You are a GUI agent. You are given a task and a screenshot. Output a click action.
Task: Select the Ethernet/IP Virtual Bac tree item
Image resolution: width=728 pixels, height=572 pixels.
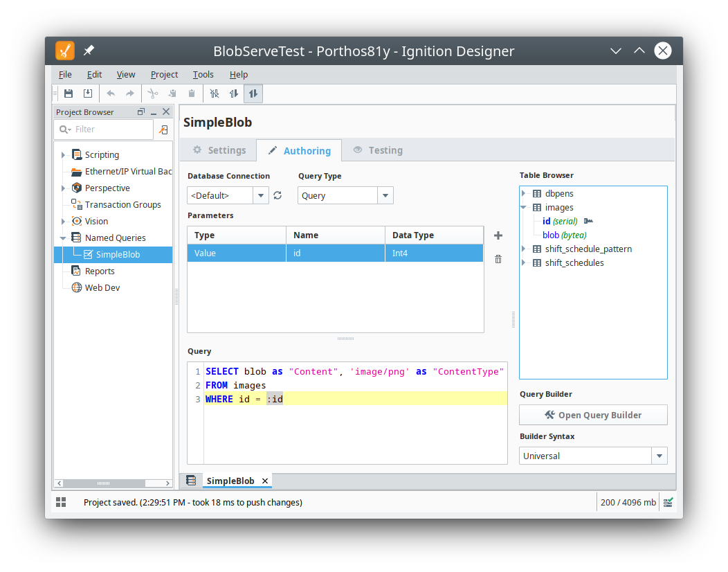pyautogui.click(x=122, y=172)
